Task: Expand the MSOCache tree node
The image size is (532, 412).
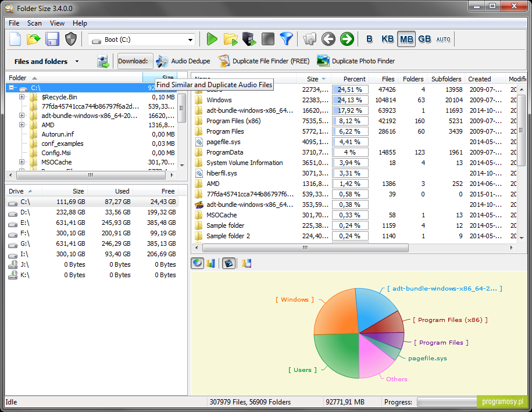Action: click(22, 162)
